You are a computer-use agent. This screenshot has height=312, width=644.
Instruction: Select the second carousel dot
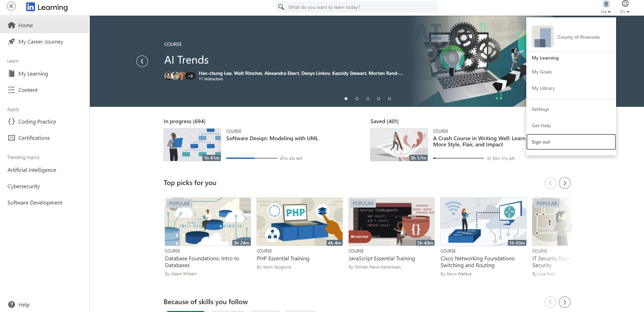(x=357, y=99)
